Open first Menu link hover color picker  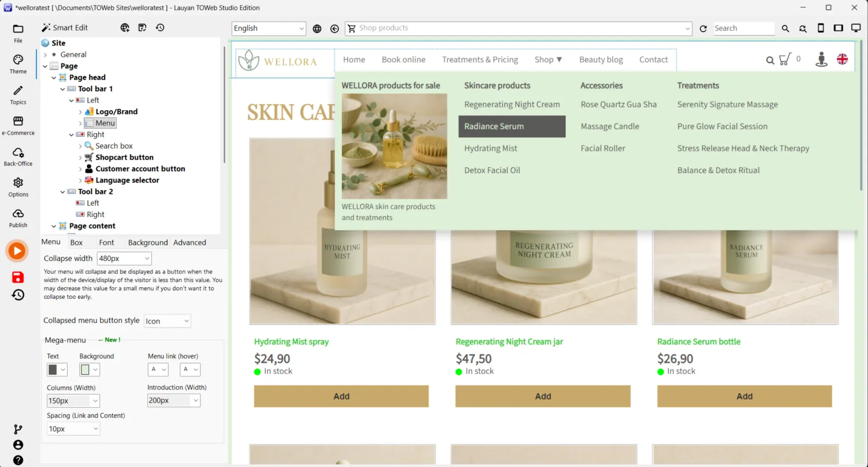click(158, 370)
